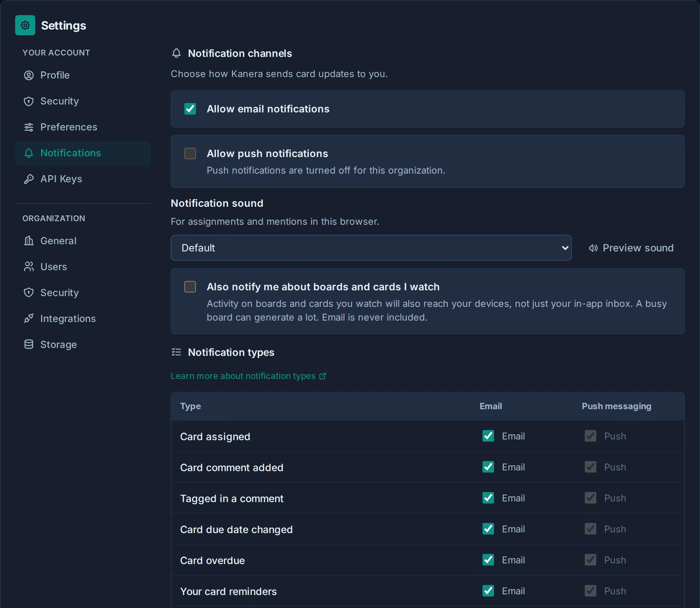Toggle Email checkbox for Card due date changed
Image resolution: width=700 pixels, height=608 pixels.
pyautogui.click(x=488, y=529)
